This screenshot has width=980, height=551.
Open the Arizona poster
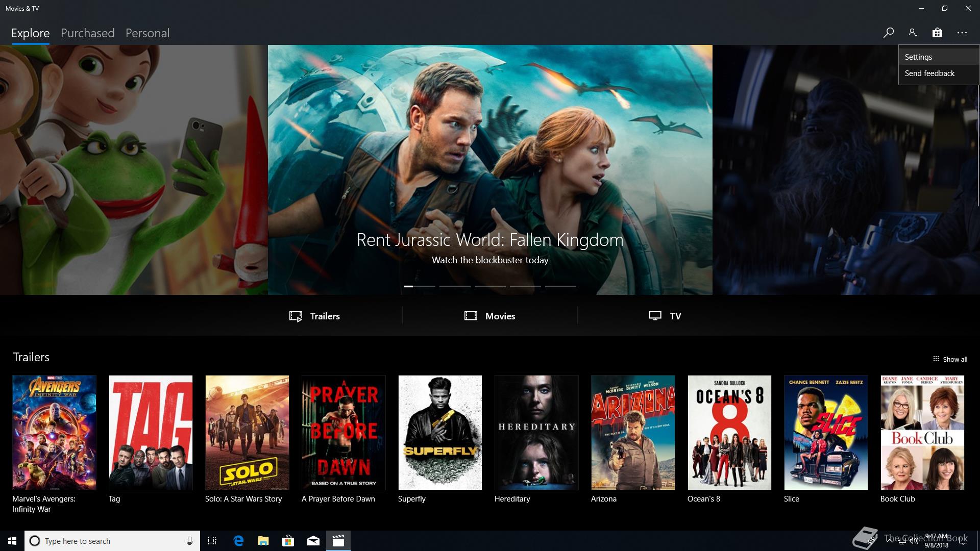click(633, 433)
